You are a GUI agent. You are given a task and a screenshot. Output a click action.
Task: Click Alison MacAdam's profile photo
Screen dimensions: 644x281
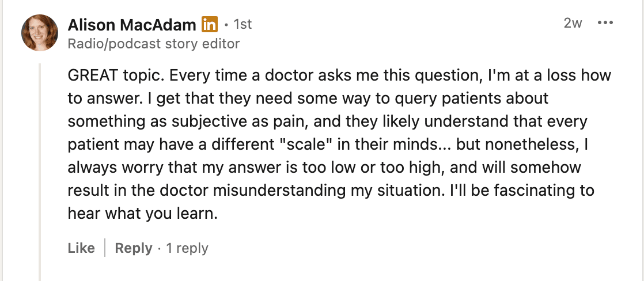pos(39,33)
